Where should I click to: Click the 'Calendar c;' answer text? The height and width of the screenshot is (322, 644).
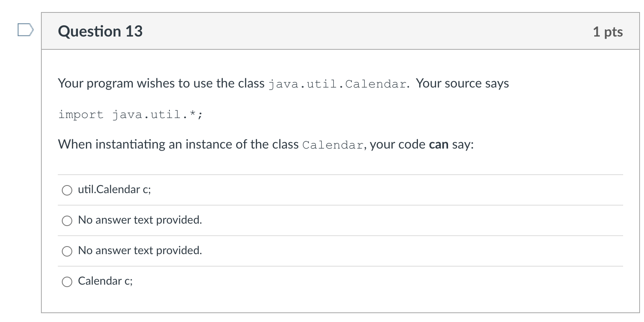point(105,281)
